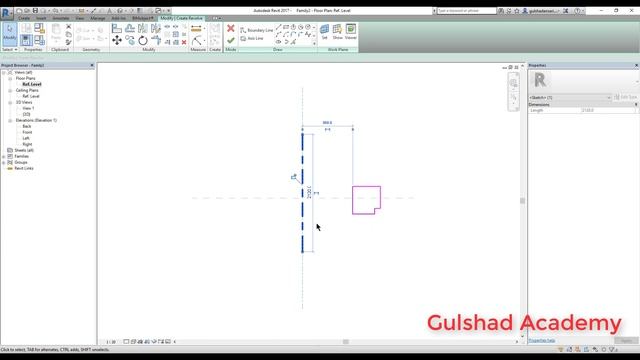Choose Mirror Draw Axis tool
Viewport: 640px width, 360px height.
(x=156, y=28)
